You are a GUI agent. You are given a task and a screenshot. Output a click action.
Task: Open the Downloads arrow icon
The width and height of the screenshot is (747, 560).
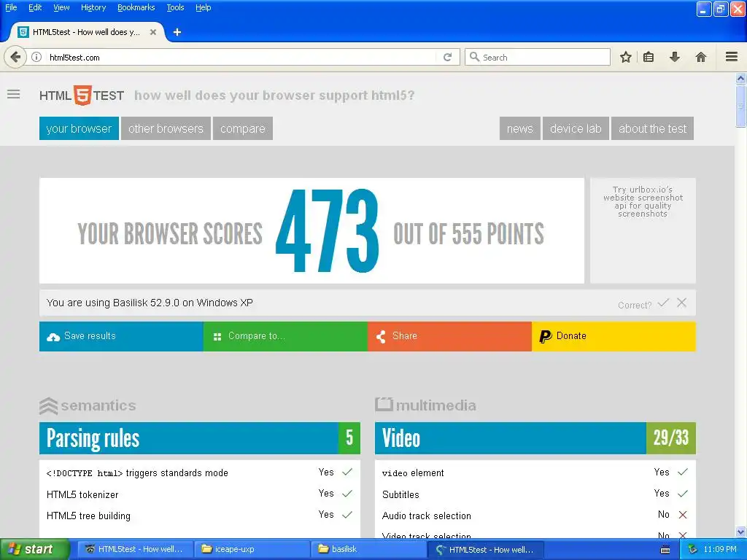[675, 57]
